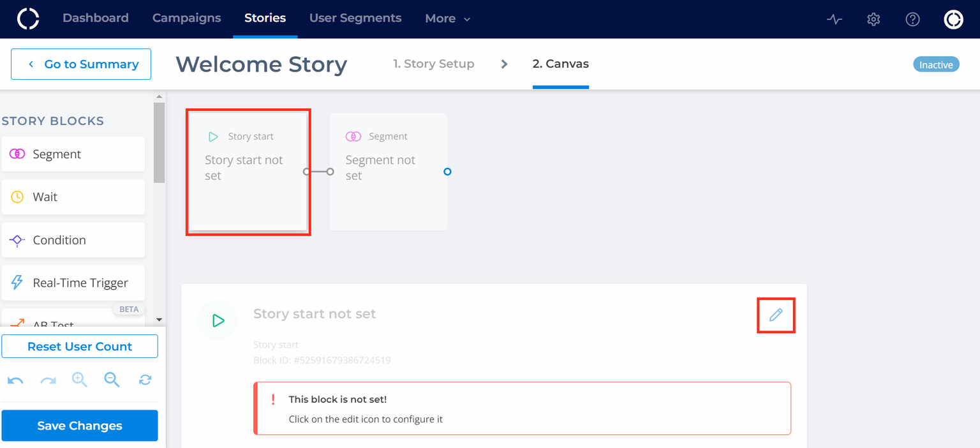Expand the More dropdown menu
Viewport: 980px width, 448px height.
448,19
